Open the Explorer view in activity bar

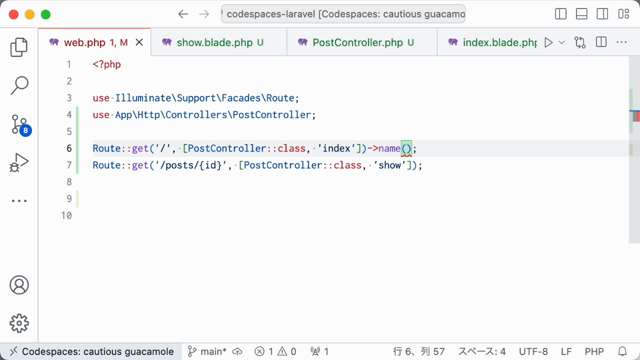[19, 47]
